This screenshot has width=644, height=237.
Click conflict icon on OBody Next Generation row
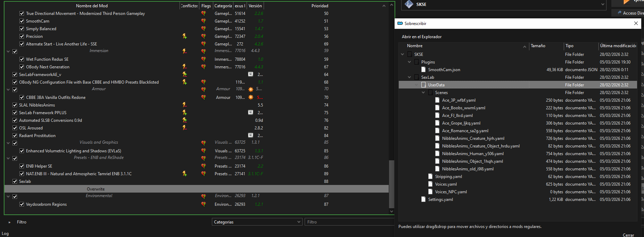coord(184,67)
